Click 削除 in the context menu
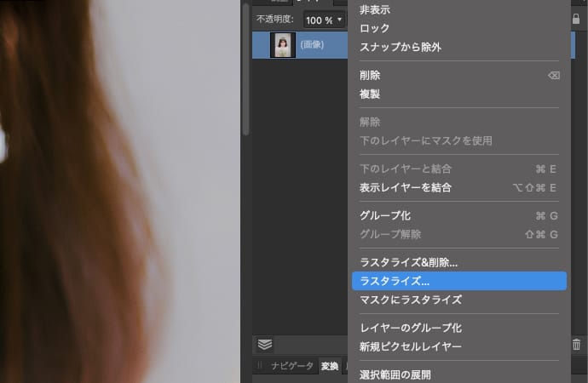Screen dimensions: 588x383 [370, 75]
